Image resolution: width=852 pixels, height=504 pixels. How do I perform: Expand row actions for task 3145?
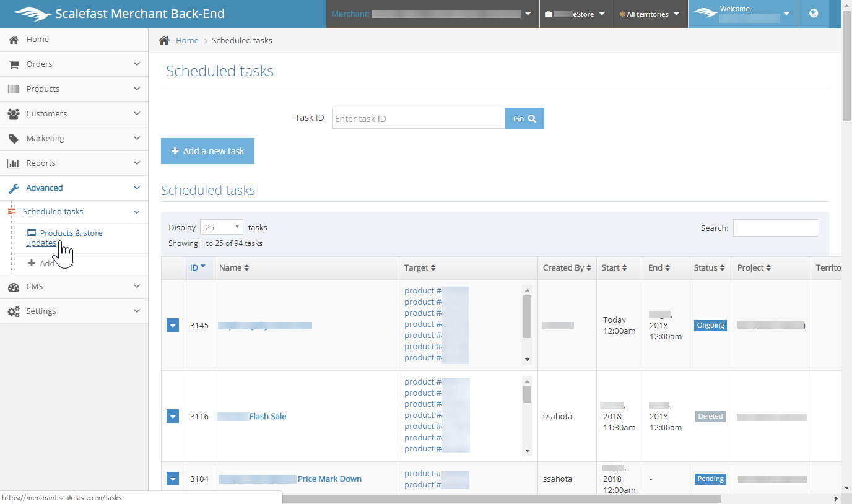(x=173, y=326)
